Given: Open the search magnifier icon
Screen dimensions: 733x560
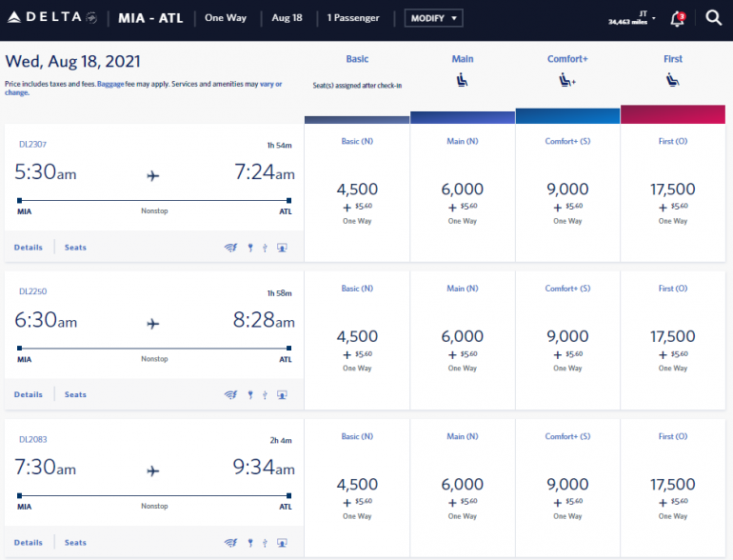Looking at the screenshot, I should (713, 18).
